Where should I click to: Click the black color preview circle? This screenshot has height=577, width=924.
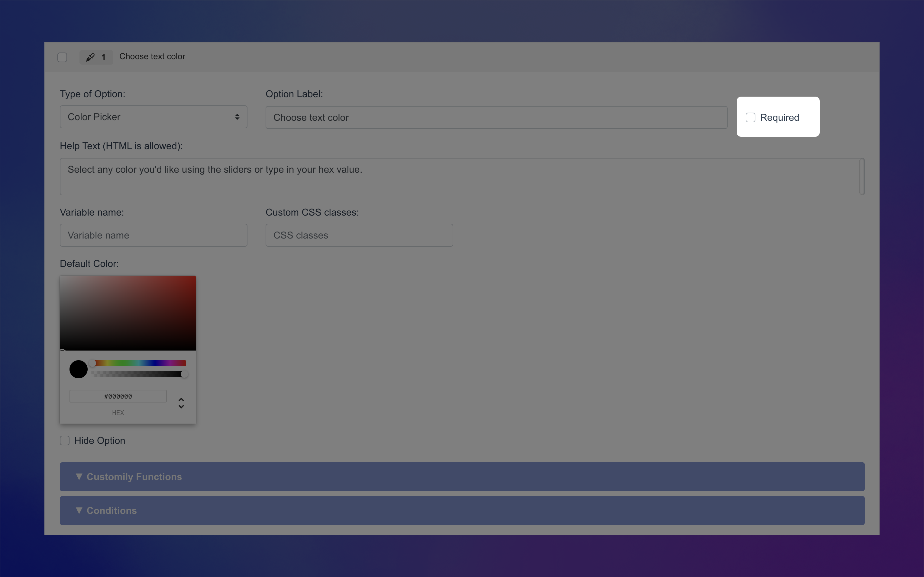[78, 369]
